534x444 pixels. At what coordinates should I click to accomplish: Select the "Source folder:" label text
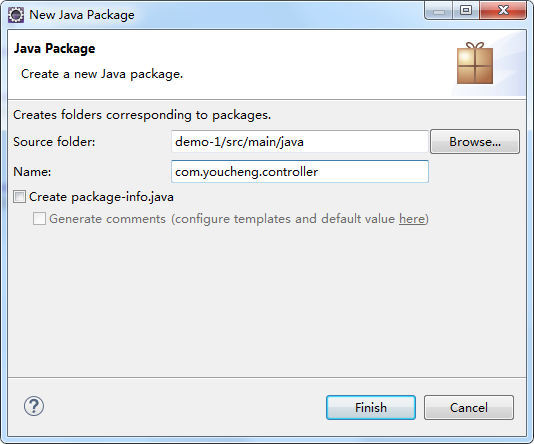click(54, 142)
